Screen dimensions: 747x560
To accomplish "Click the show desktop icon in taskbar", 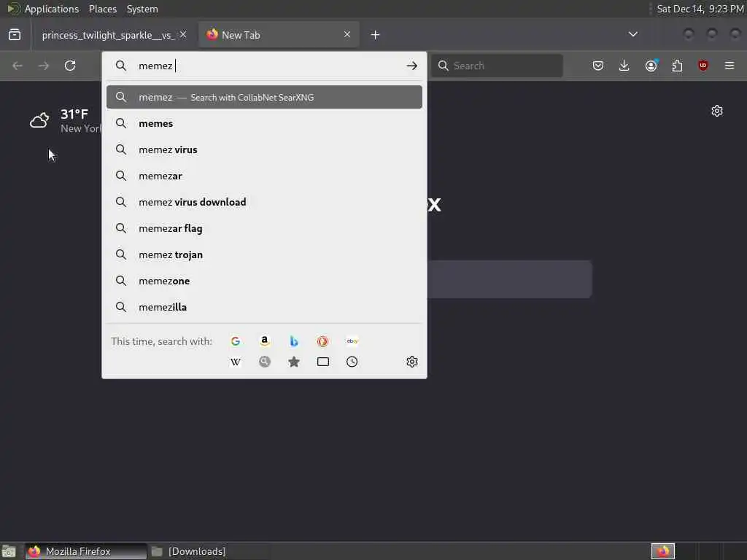I will (9, 552).
